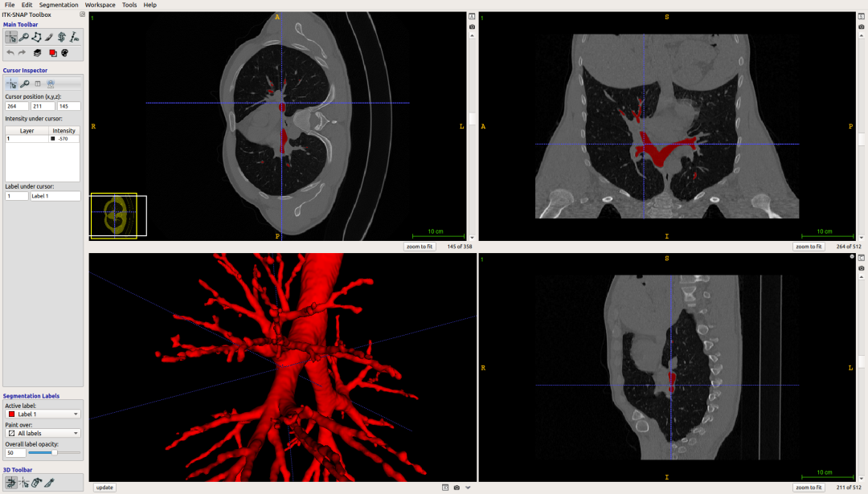Expand the Paint over dropdown

(x=43, y=433)
